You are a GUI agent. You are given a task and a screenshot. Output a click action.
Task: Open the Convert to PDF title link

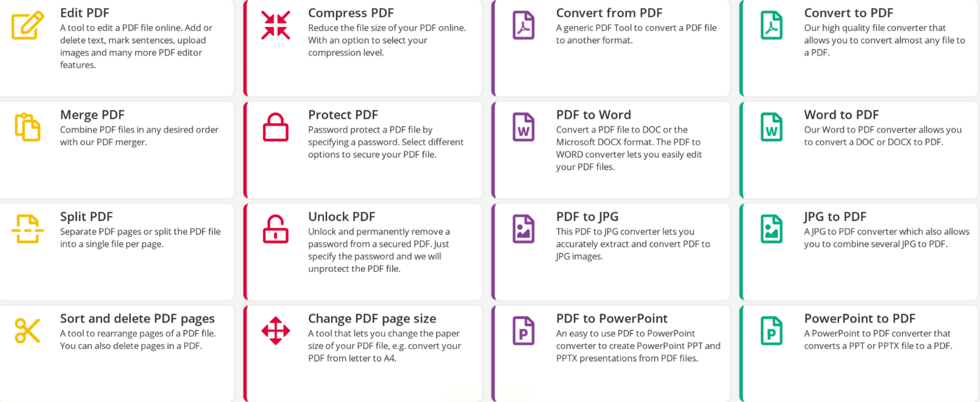point(849,13)
